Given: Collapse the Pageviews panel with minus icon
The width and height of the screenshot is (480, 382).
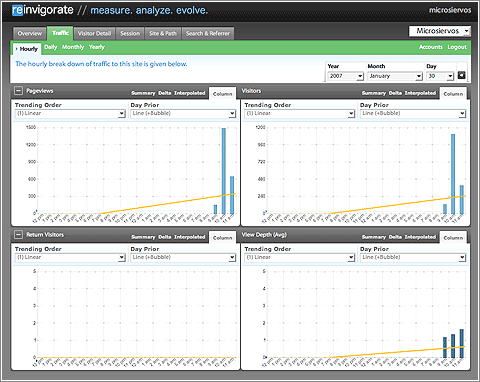Looking at the screenshot, I should pyautogui.click(x=19, y=91).
